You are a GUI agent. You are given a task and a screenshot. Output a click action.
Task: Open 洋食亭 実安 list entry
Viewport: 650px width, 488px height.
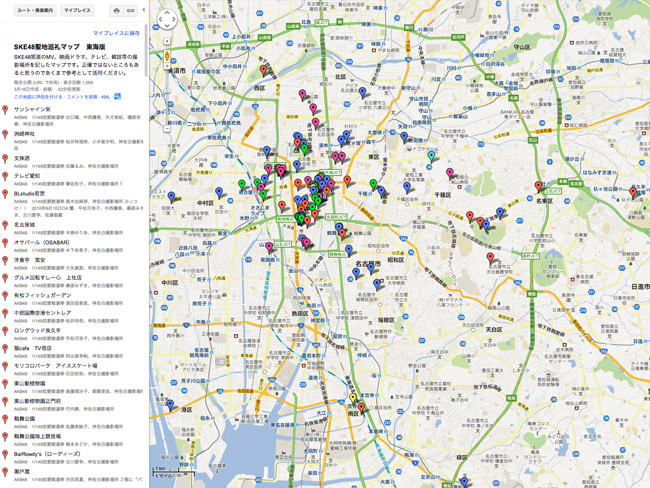click(x=30, y=260)
